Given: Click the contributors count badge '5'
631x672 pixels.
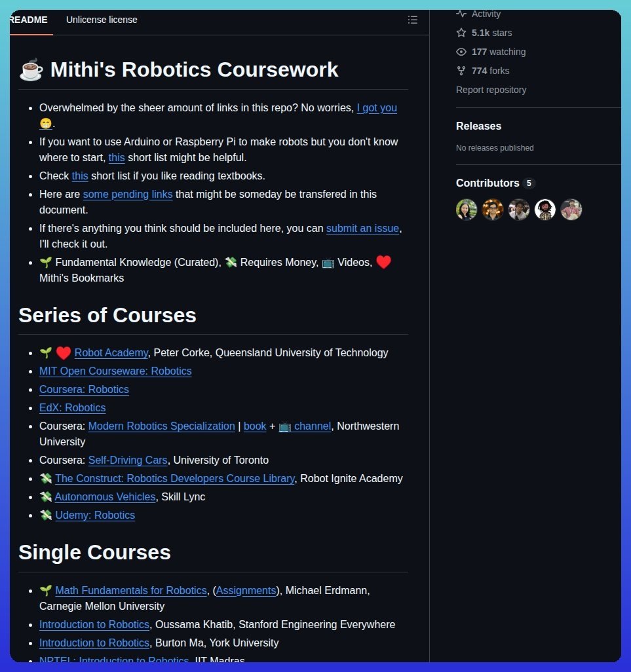Looking at the screenshot, I should [529, 183].
